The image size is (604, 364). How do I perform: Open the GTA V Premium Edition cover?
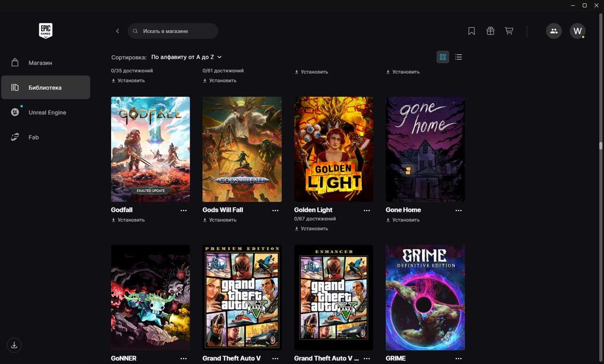point(242,298)
